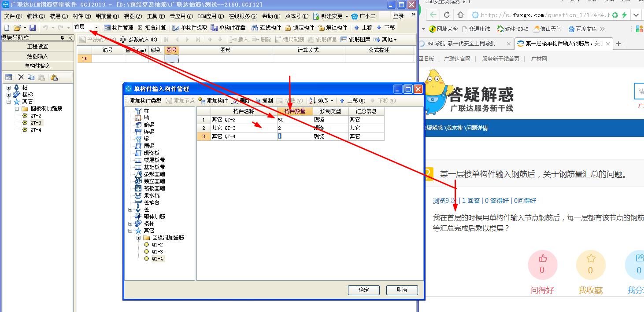Select 独立基础 in the dialog component tree
This screenshot has width=644, height=312.
154,181
